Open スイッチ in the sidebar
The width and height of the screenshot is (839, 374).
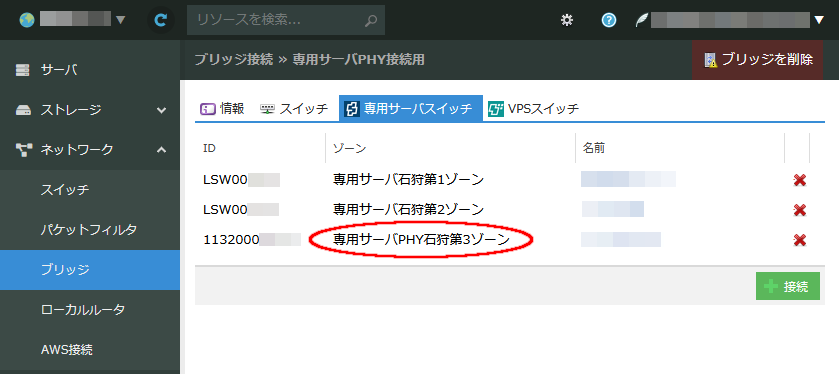(x=90, y=190)
